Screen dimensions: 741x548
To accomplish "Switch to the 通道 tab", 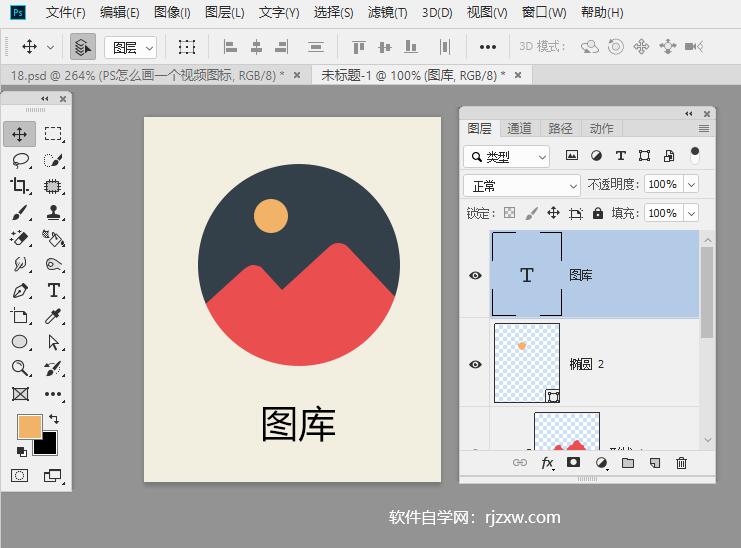I will coord(519,128).
